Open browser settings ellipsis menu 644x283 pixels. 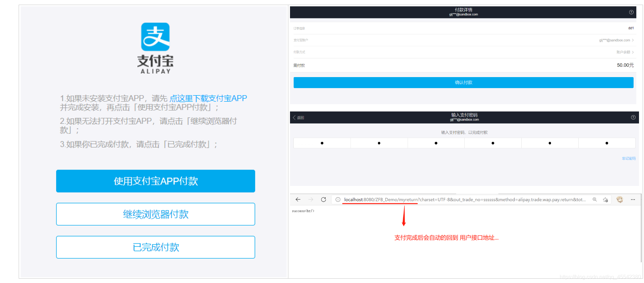pyautogui.click(x=633, y=200)
